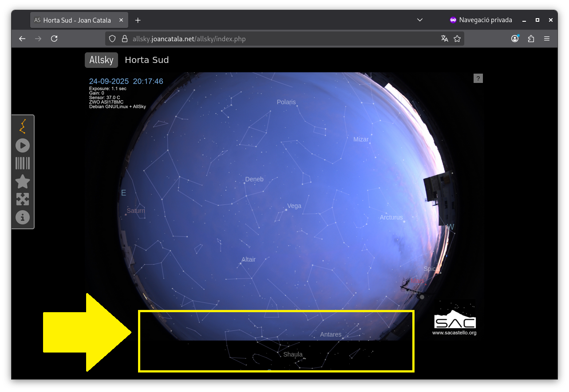This screenshot has width=569, height=392.
Task: Expand the list all tabs chevron
Action: (420, 20)
